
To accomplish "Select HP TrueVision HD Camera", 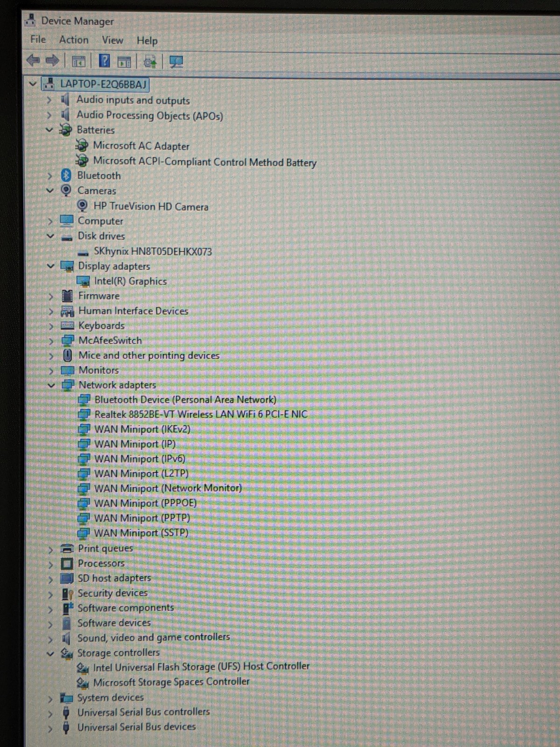I will (x=151, y=206).
